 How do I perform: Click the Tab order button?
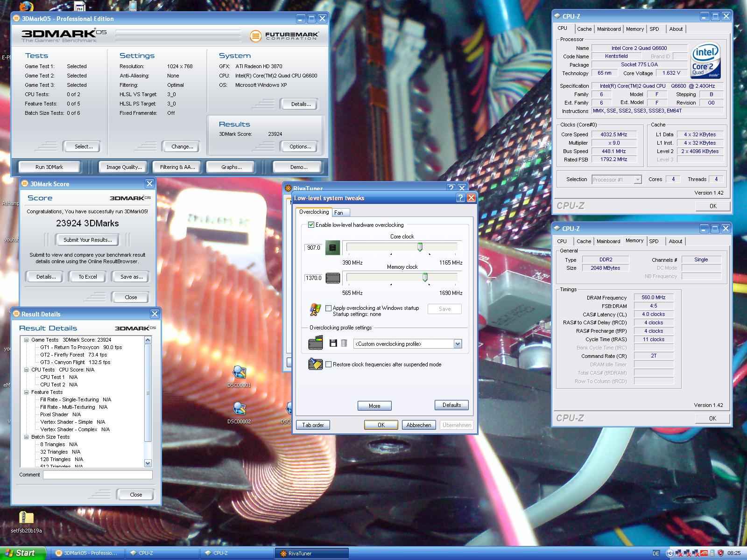[313, 425]
